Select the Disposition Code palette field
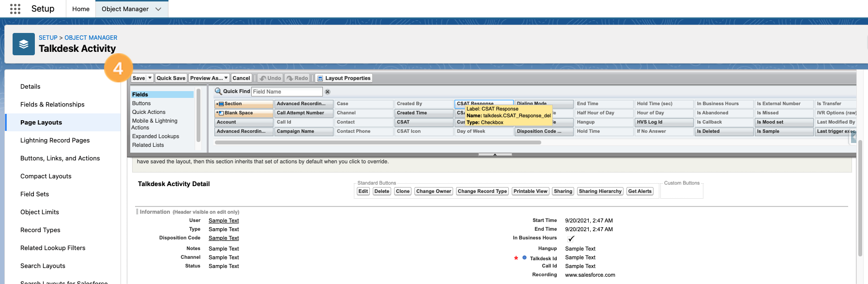Image resolution: width=868 pixels, height=284 pixels. [544, 131]
